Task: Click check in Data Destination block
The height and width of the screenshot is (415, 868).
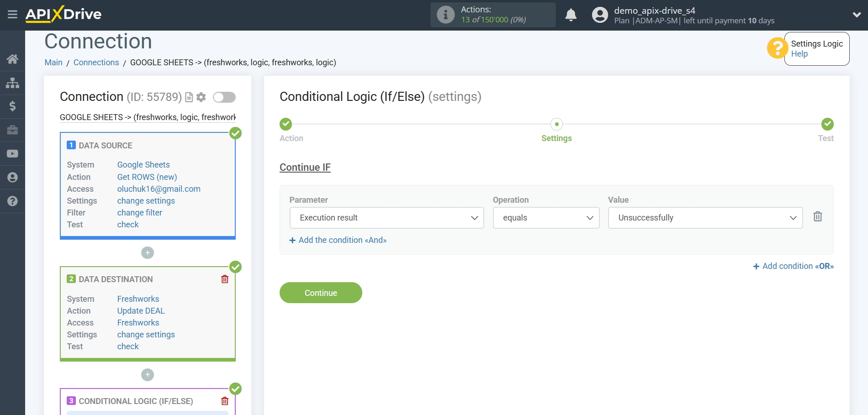Action: 128,347
